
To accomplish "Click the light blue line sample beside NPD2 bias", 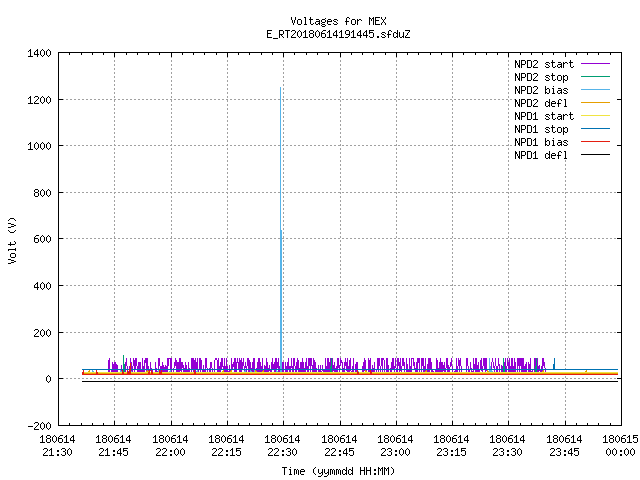I will [x=595, y=89].
